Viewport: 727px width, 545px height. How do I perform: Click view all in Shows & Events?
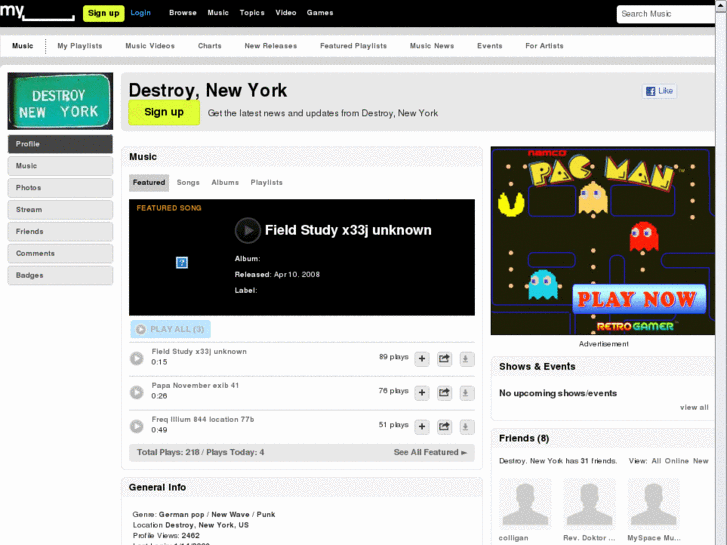pos(694,407)
